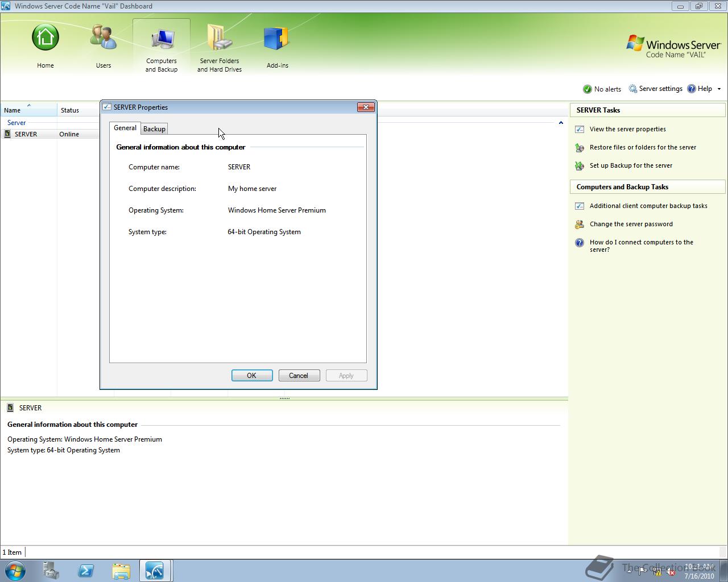Viewport: 728px width, 582px height.
Task: Open Additional client computer backup tasks
Action: tap(648, 206)
